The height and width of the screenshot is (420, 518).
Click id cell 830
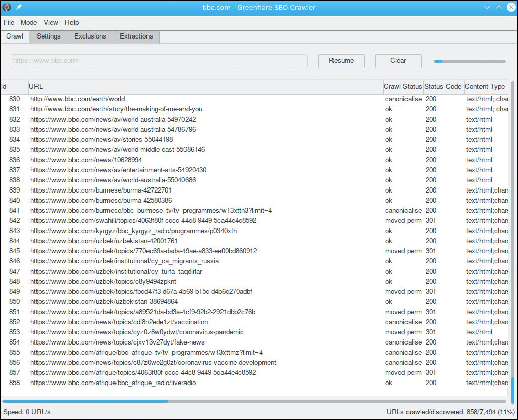click(15, 99)
